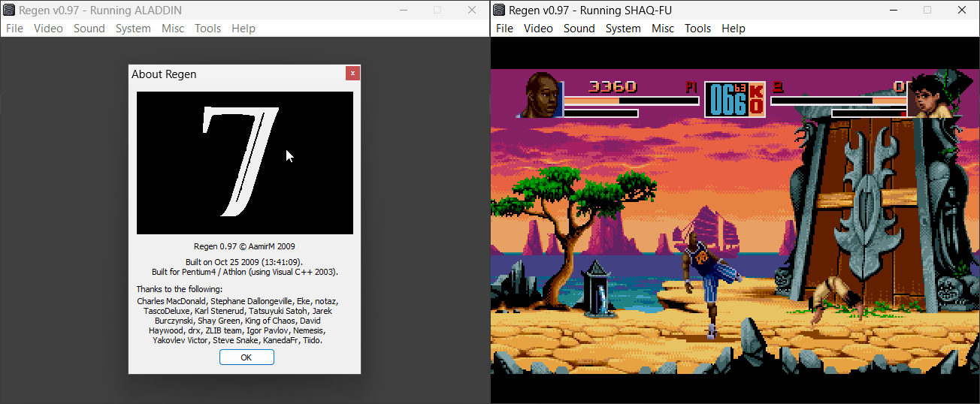Open Misc menu in SHAQ-FU window
The height and width of the screenshot is (404, 980).
663,29
